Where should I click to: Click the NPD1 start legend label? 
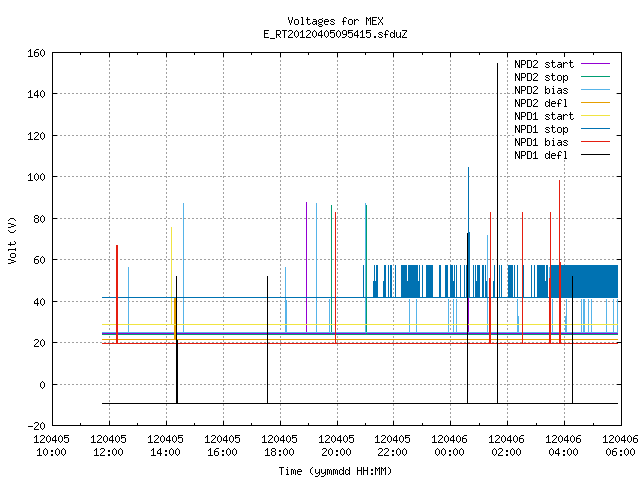pyautogui.click(x=544, y=116)
